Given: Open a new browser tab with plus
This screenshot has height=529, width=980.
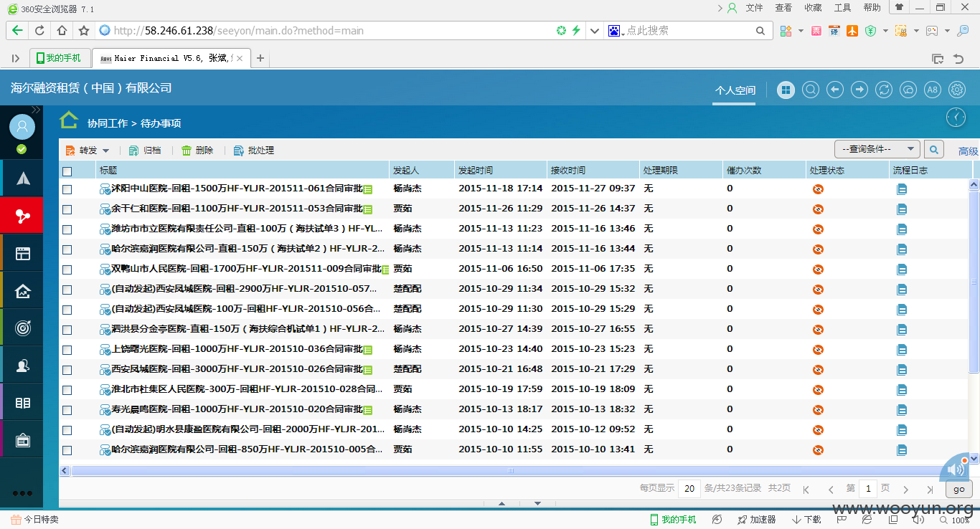Looking at the screenshot, I should coord(260,58).
